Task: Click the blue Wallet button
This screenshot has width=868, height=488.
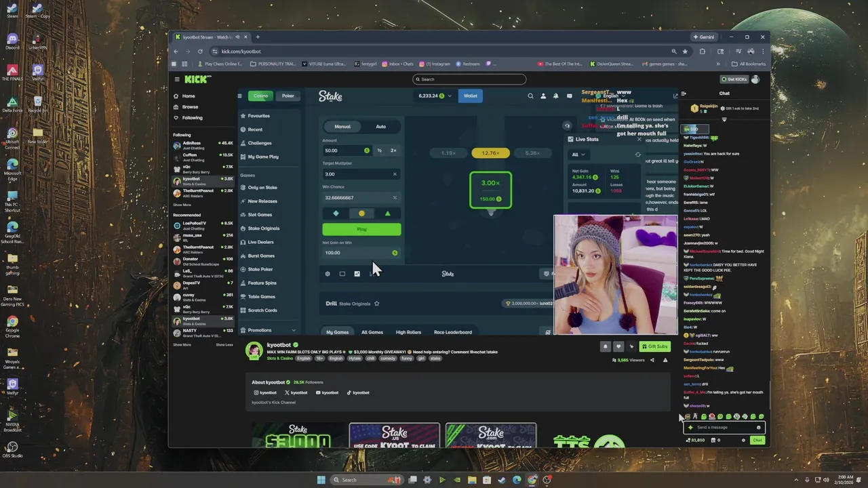Action: [470, 96]
